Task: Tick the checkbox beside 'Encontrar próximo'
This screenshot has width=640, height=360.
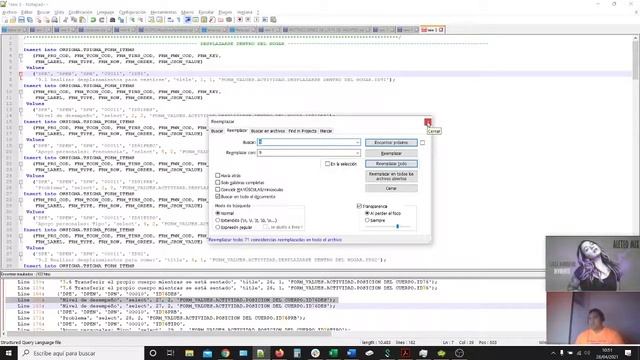Action: point(422,142)
